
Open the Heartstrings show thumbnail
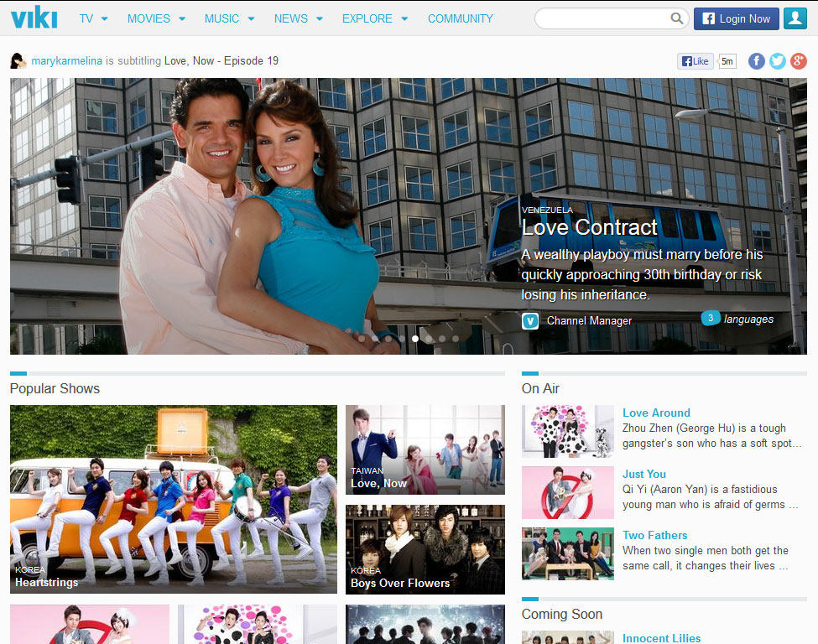(x=174, y=499)
